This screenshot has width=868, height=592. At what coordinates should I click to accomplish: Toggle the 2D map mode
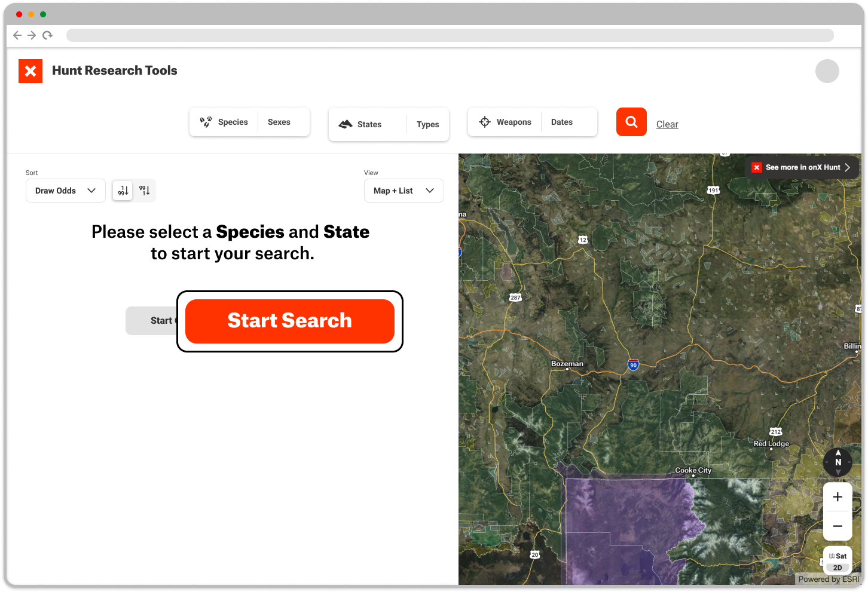tap(838, 568)
